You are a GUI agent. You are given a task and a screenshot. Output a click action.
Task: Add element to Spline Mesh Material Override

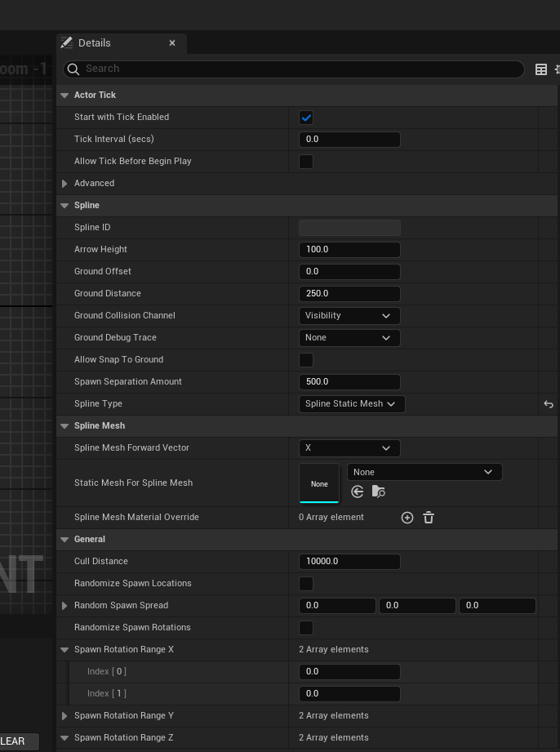(407, 518)
